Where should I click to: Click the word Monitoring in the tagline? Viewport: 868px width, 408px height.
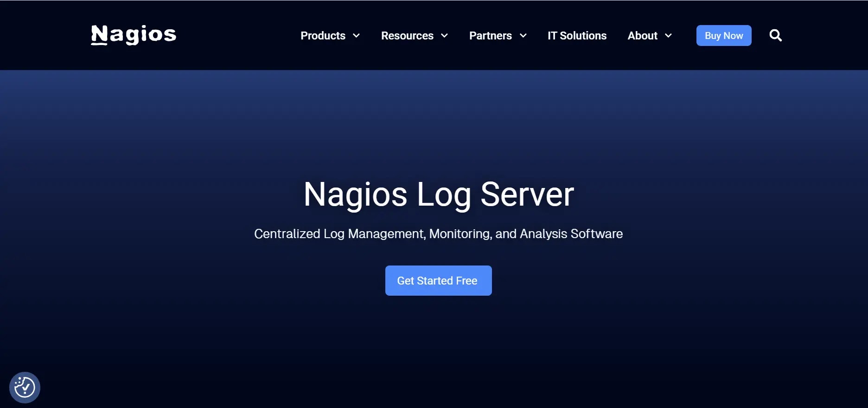coord(460,234)
